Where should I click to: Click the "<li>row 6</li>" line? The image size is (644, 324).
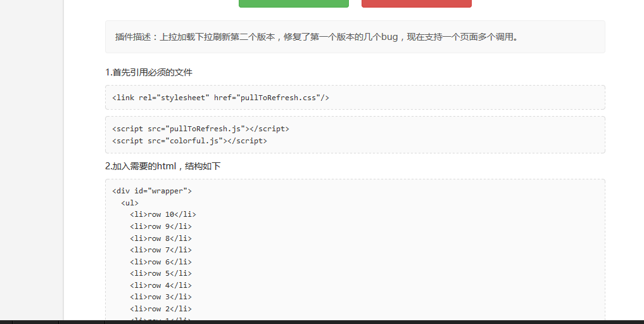(161, 261)
